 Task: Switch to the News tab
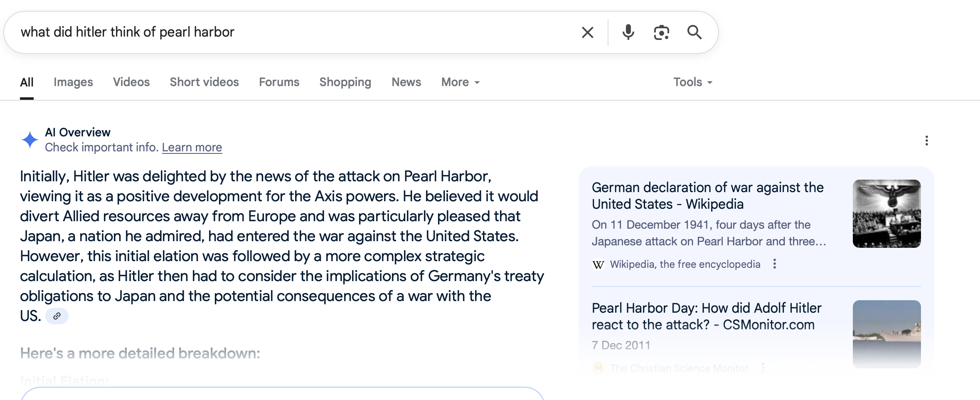click(x=406, y=82)
